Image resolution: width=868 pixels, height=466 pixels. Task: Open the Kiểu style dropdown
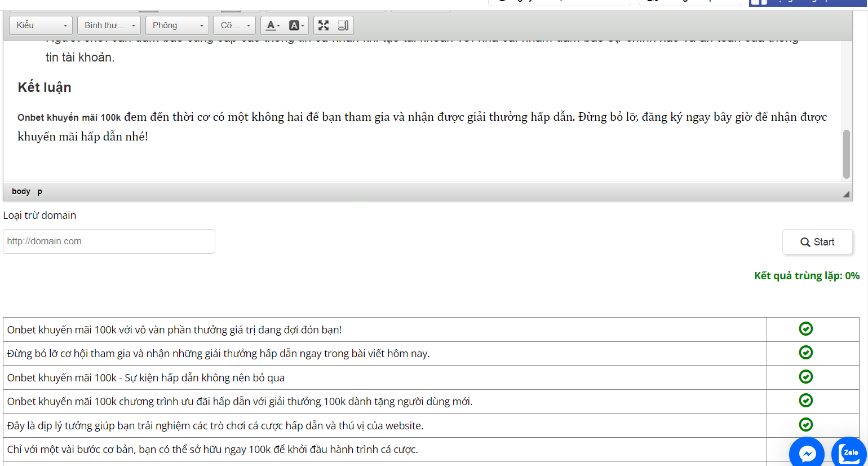click(41, 25)
